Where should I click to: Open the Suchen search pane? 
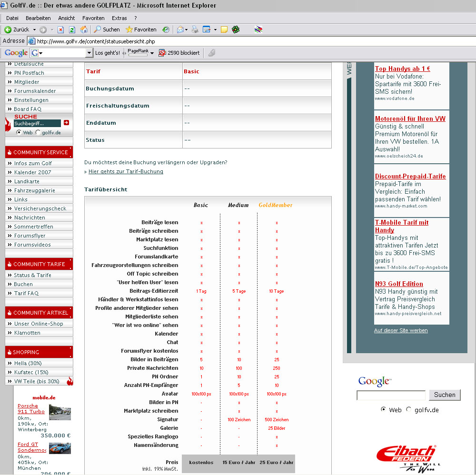point(107,30)
